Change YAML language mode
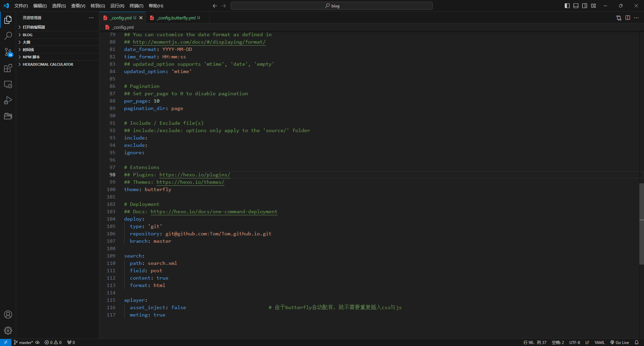 point(599,342)
